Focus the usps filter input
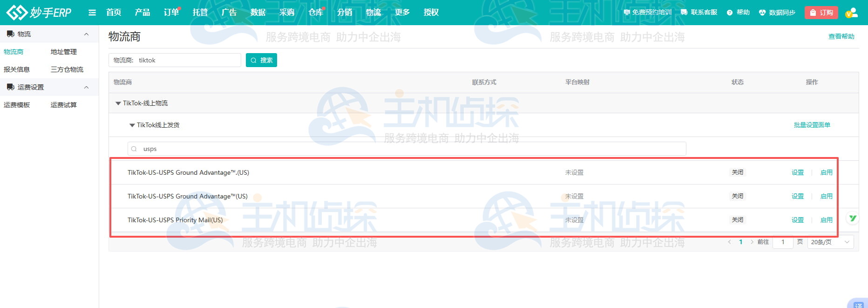Viewport: 868px width, 308px height. (x=407, y=149)
